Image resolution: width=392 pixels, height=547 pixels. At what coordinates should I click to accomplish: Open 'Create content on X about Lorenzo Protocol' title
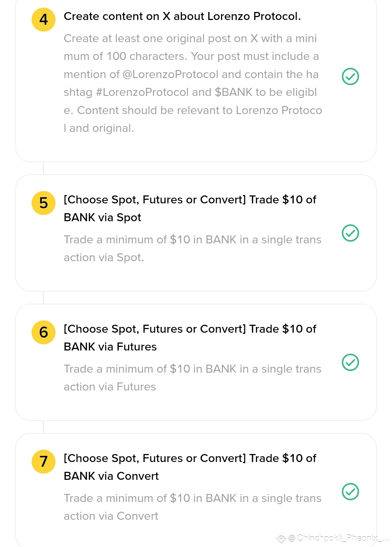click(182, 16)
